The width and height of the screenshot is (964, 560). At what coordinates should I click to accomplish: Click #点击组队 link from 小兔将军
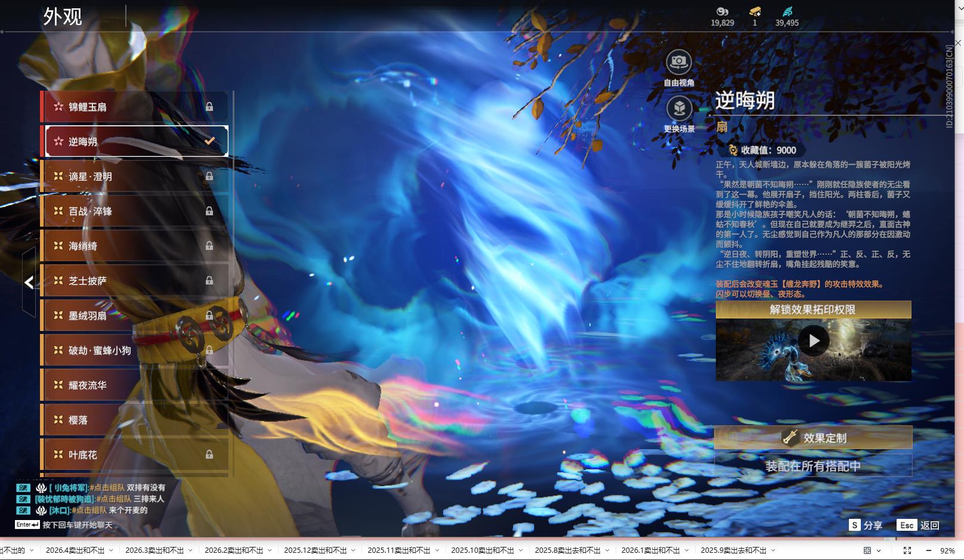click(x=107, y=488)
